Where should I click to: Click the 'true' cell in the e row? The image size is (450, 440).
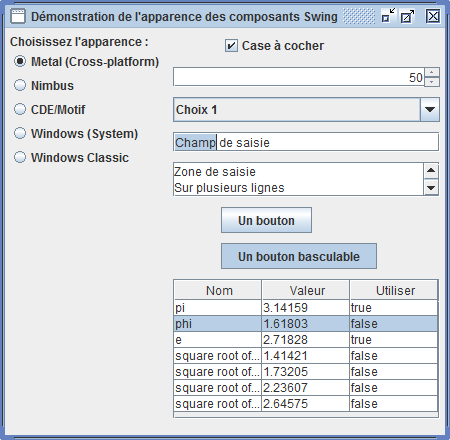(394, 340)
